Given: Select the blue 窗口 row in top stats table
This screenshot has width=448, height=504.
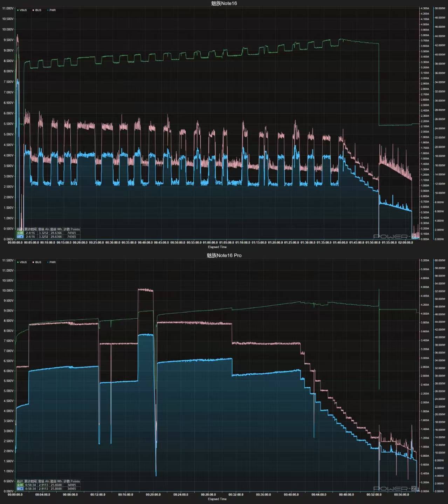Looking at the screenshot, I should pyautogui.click(x=48, y=237).
